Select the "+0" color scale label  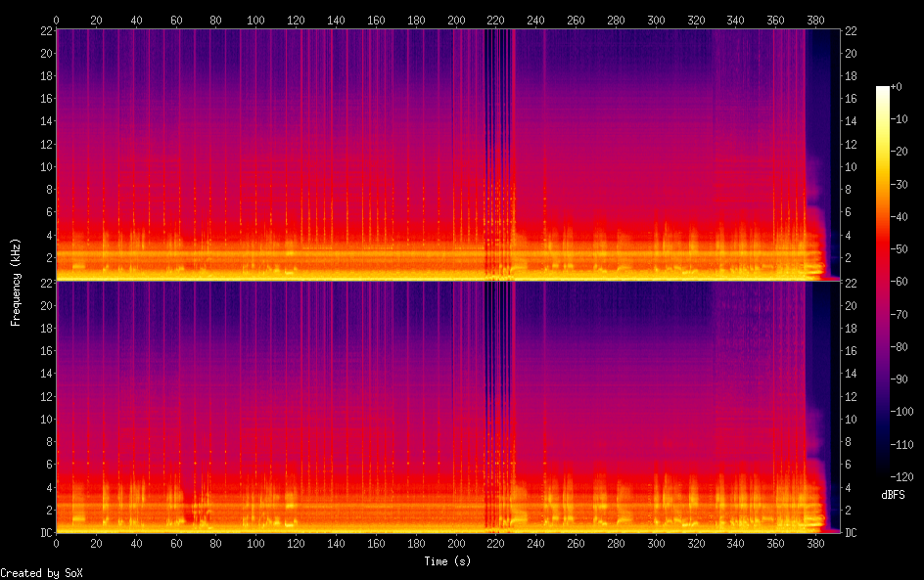click(x=896, y=86)
